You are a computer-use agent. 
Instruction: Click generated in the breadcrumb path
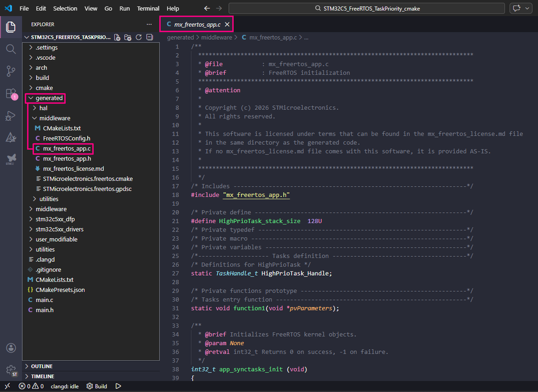pos(180,37)
